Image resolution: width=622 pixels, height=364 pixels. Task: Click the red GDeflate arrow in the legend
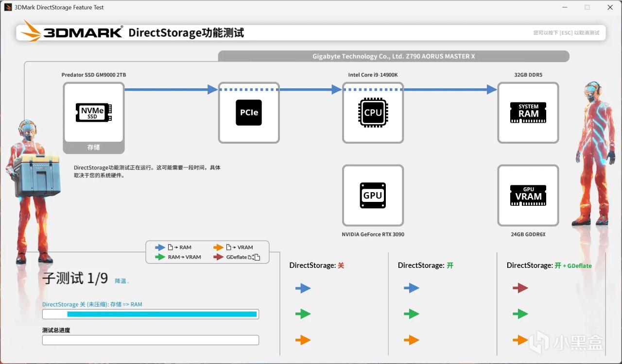pyautogui.click(x=218, y=257)
